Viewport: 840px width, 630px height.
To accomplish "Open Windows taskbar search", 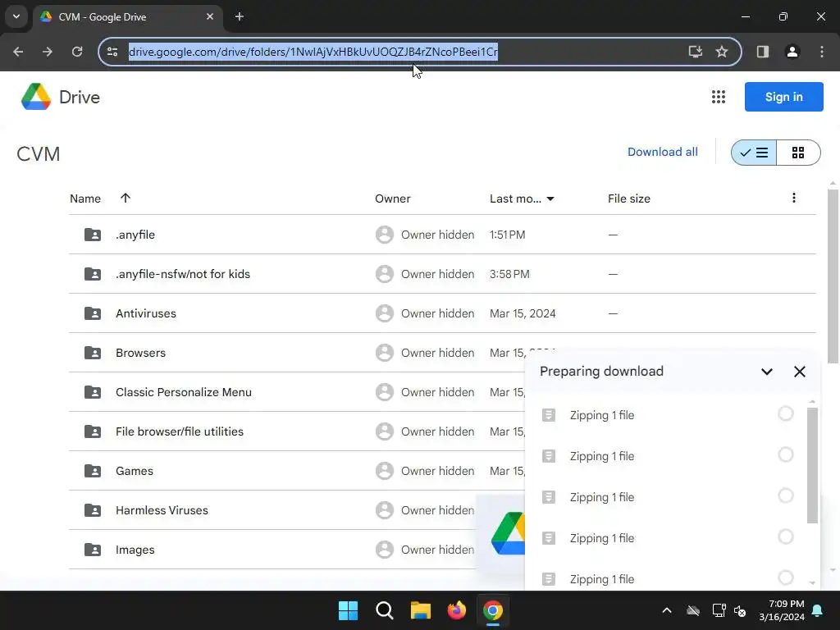I will [x=384, y=610].
